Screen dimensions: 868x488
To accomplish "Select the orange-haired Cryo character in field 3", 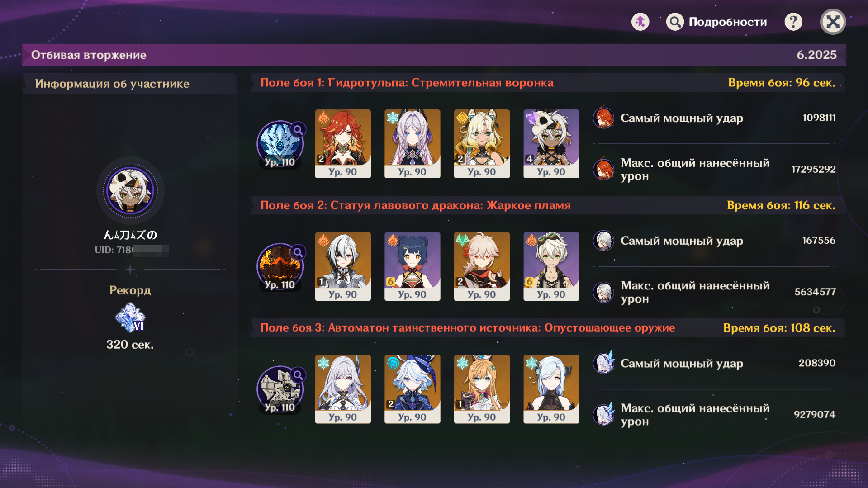I will coord(482,389).
